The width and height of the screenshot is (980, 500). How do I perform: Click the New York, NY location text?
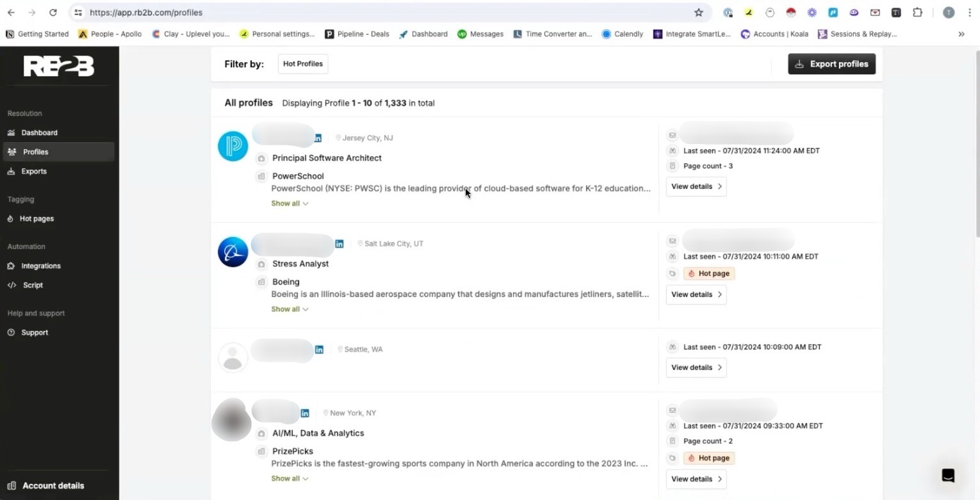point(353,413)
